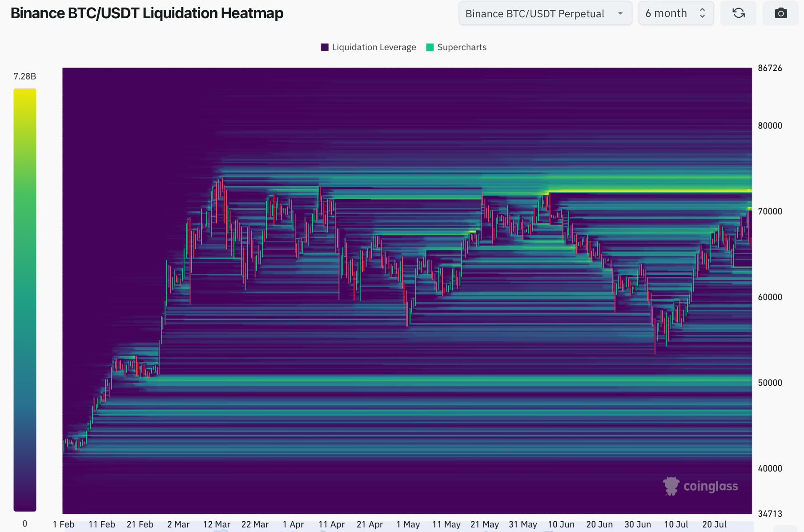Toggle the Supercharts legend item
The image size is (804, 532).
(456, 47)
